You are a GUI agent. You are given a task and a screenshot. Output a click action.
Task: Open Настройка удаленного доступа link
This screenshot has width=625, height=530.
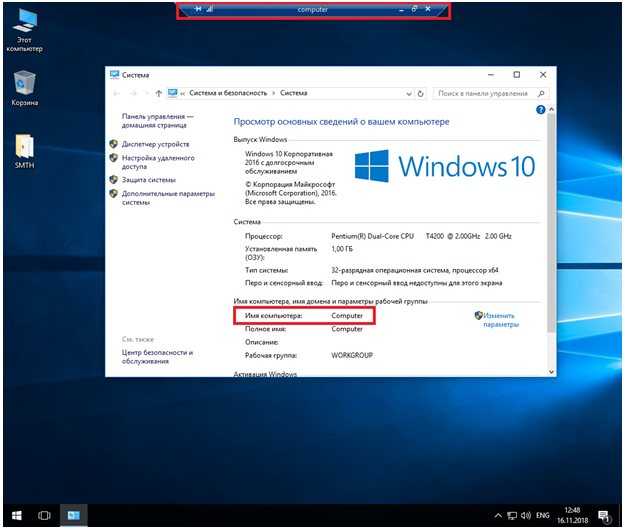[158, 162]
